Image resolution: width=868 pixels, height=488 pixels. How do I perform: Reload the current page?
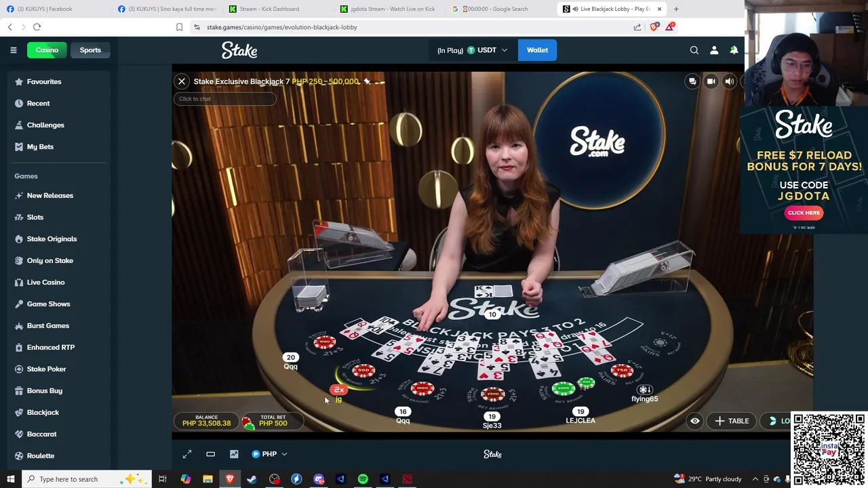point(37,27)
